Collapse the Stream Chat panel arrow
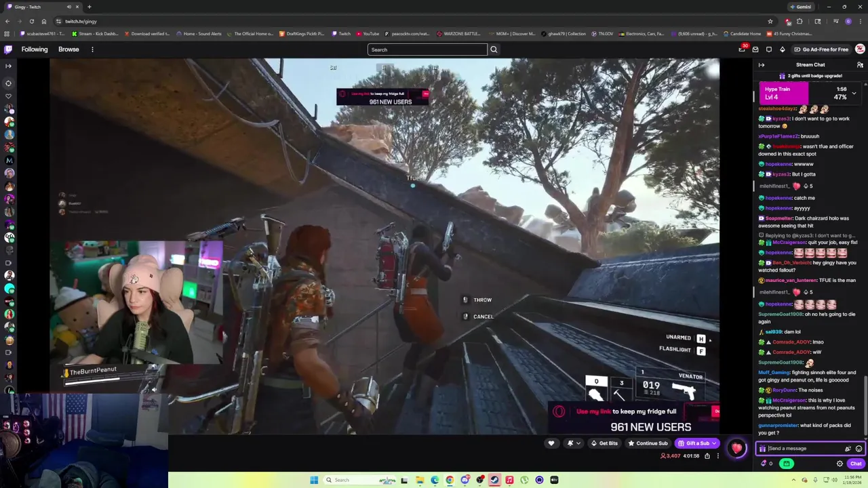This screenshot has height=488, width=868. point(762,65)
